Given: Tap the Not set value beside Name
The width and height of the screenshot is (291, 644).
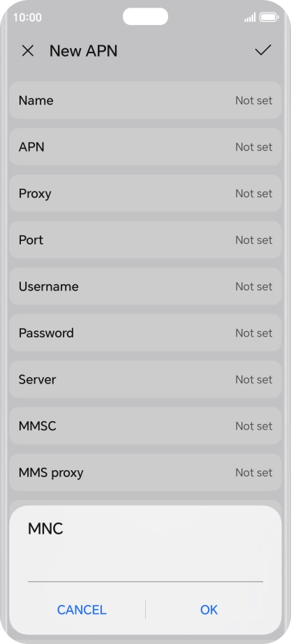Looking at the screenshot, I should (253, 100).
